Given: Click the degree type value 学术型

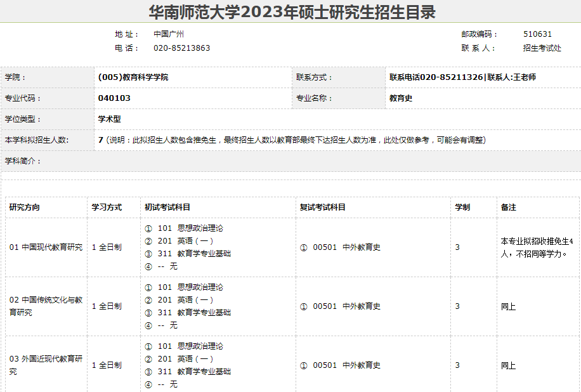Looking at the screenshot, I should (109, 119).
